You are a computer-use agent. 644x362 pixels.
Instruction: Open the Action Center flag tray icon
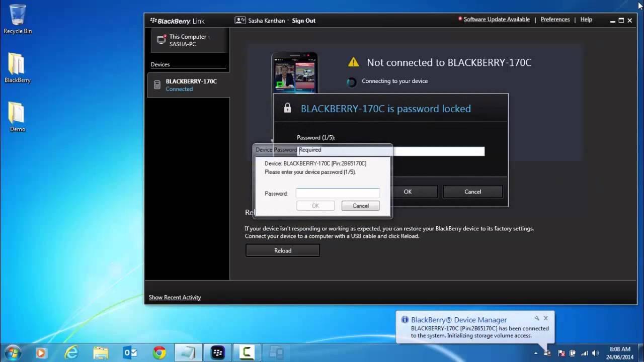pos(561,353)
